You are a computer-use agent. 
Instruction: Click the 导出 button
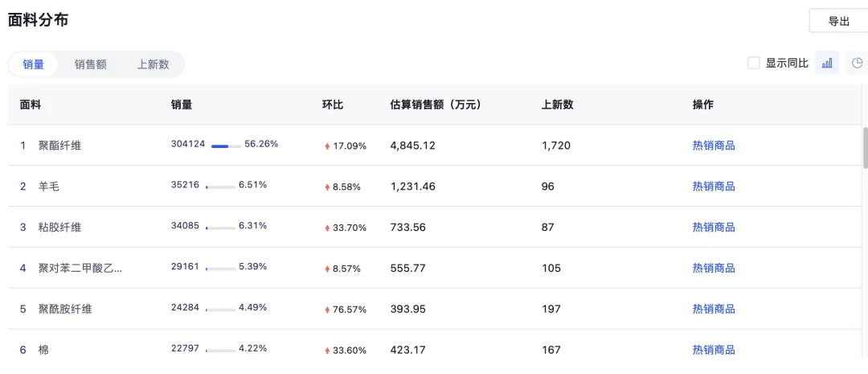[838, 21]
